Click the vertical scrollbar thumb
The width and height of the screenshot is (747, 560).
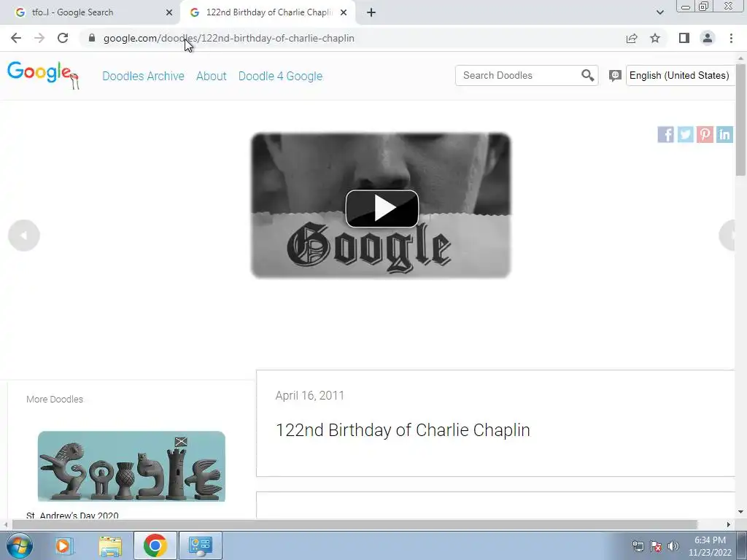(741, 119)
